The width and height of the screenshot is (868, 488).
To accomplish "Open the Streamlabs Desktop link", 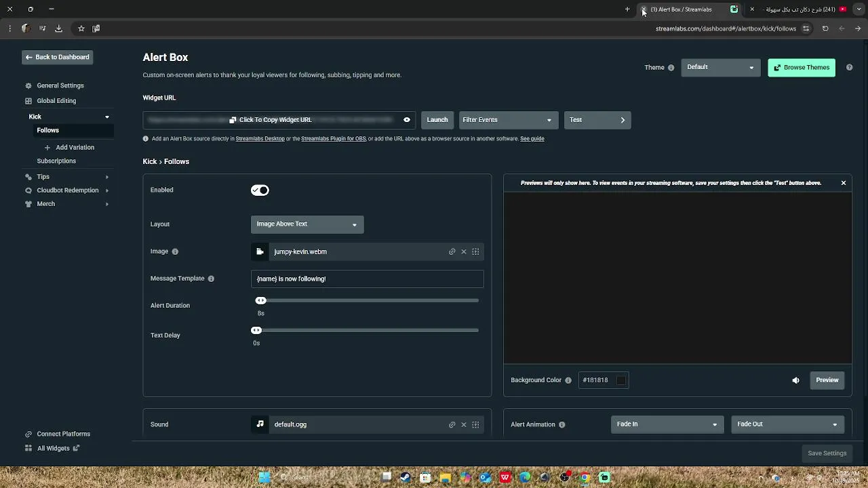I will [x=260, y=139].
